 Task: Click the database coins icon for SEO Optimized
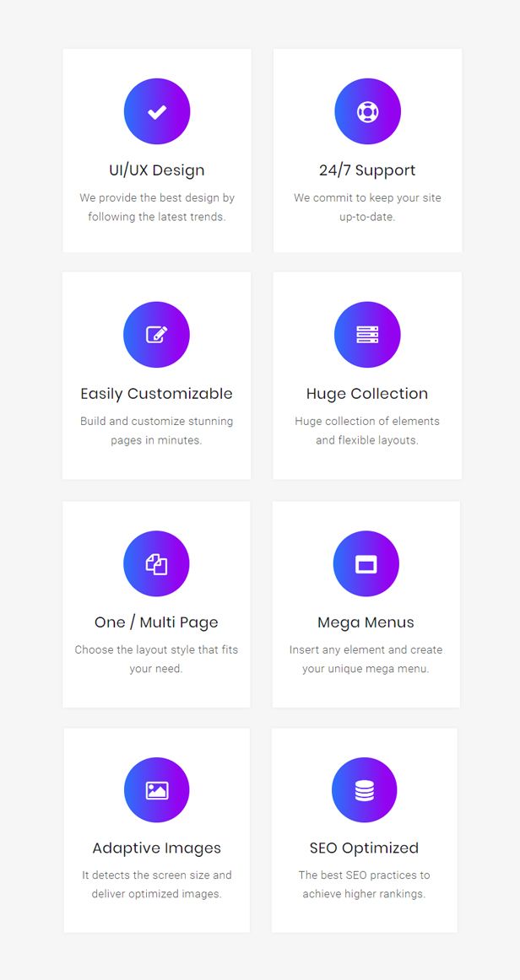364,790
